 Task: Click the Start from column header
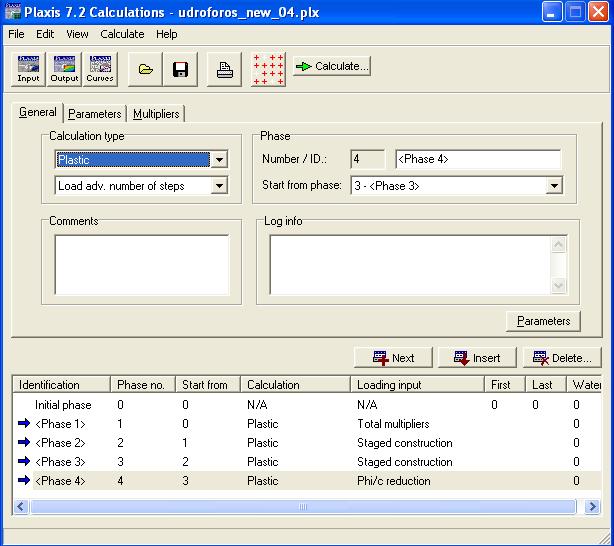point(208,385)
